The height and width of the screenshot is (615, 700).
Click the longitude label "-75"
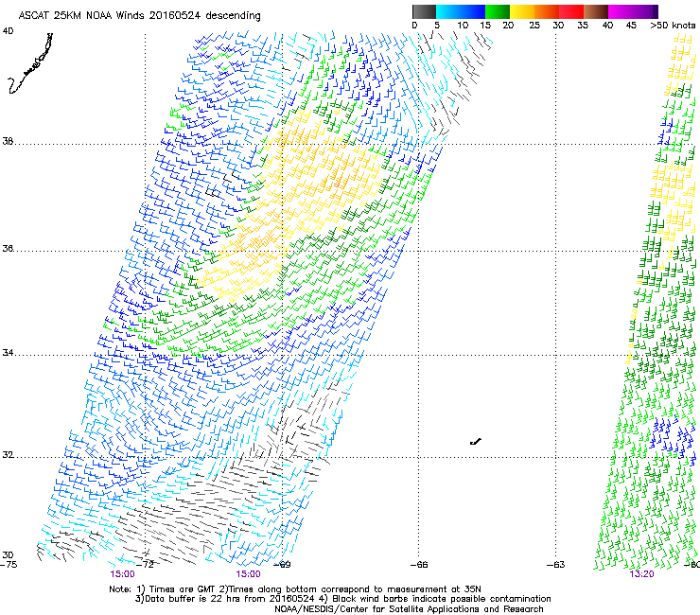click(9, 565)
